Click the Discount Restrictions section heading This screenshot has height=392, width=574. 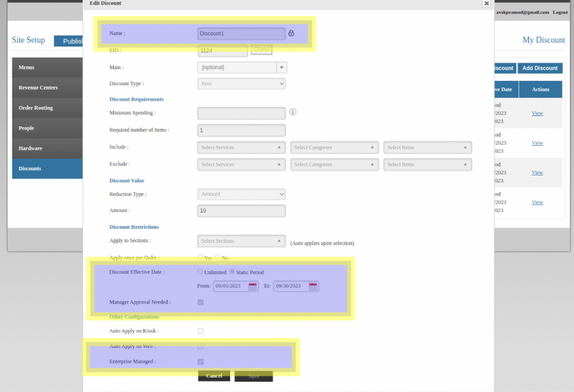coord(134,227)
